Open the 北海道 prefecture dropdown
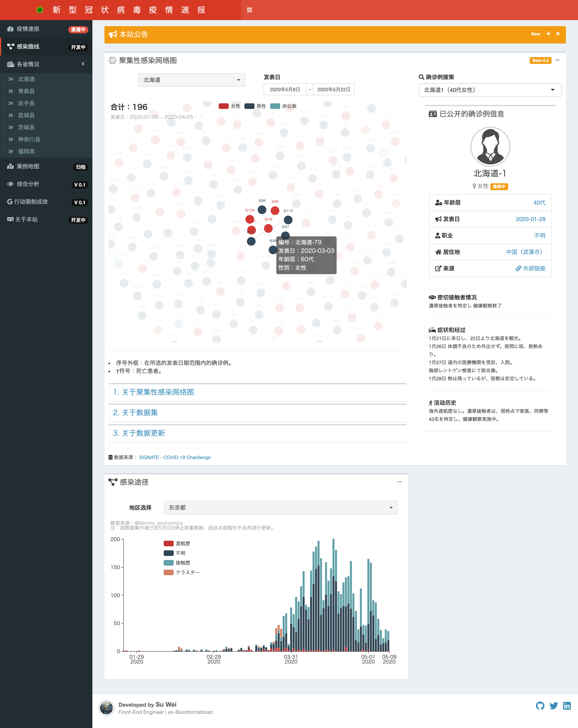This screenshot has height=728, width=578. [191, 80]
